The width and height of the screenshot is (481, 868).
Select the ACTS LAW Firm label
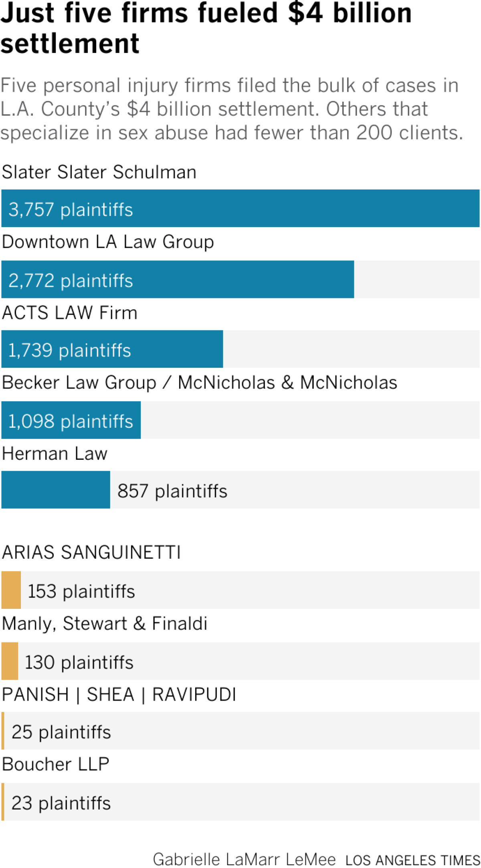pos(70,313)
